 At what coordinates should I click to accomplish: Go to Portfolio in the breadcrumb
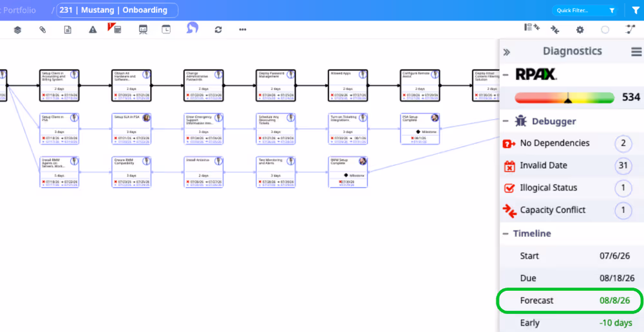click(19, 10)
